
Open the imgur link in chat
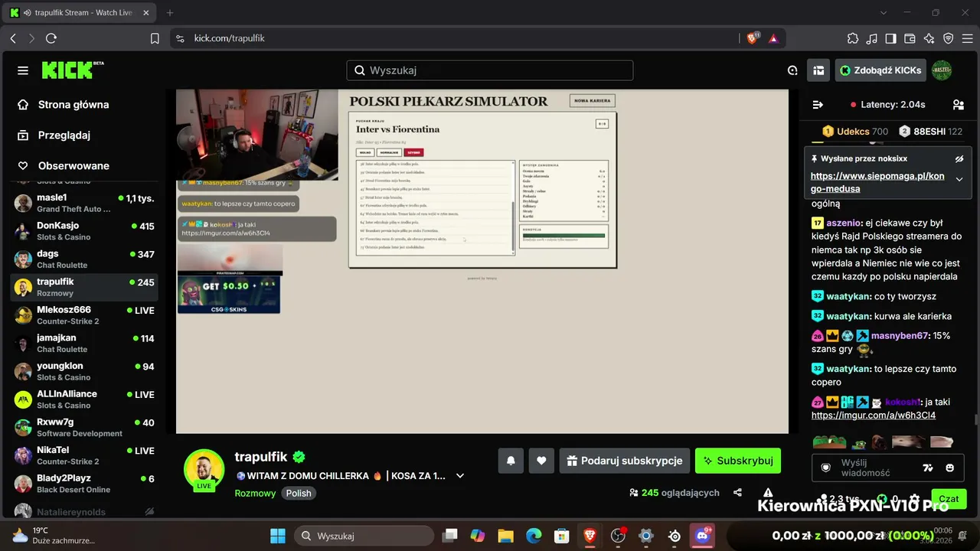874,416
